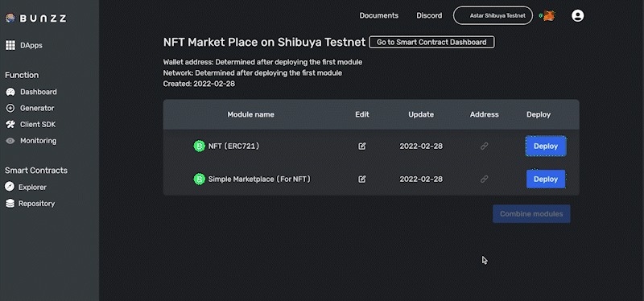Click the Combine modules button
The image size is (644, 301).
[531, 214]
